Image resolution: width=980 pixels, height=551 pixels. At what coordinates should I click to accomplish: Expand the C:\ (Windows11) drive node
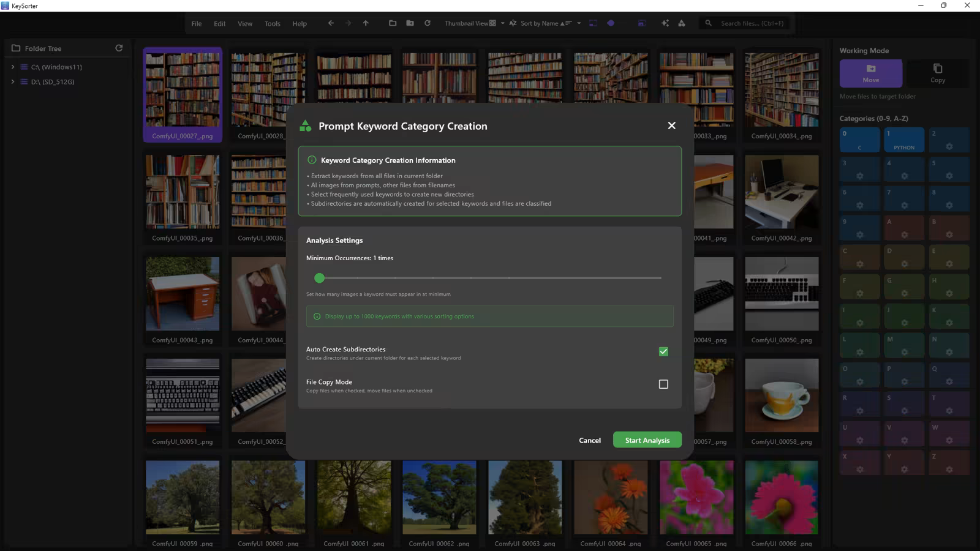click(x=13, y=67)
